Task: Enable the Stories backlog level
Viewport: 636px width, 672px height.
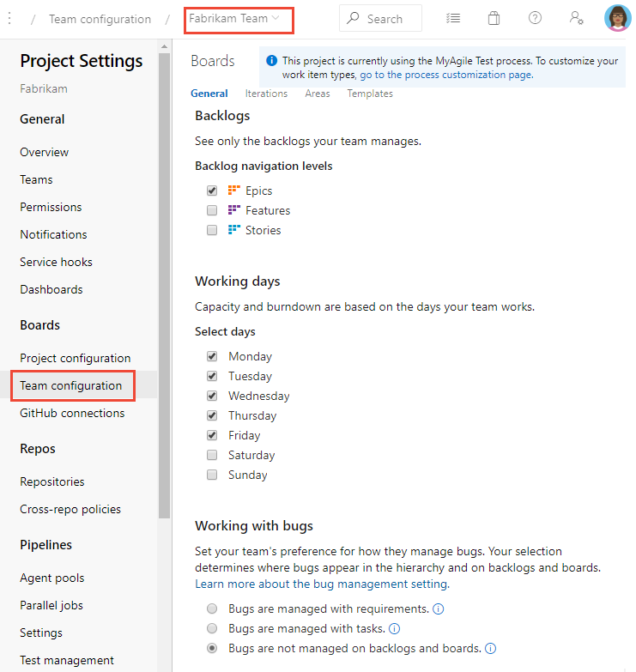Action: click(x=212, y=230)
